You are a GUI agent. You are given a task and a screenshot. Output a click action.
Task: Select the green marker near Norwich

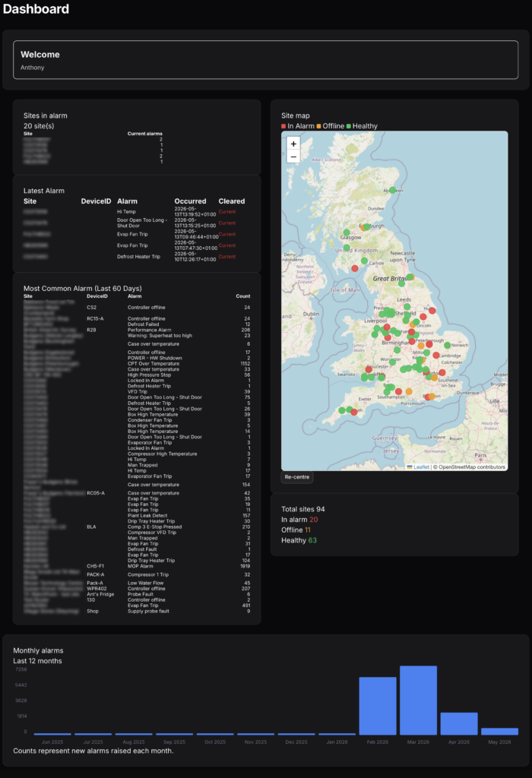point(447,345)
